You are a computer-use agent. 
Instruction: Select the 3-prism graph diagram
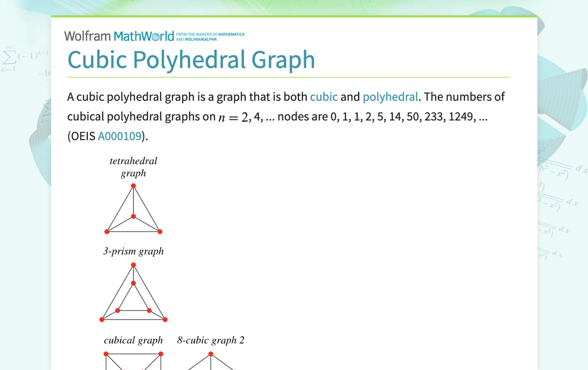pos(133,291)
